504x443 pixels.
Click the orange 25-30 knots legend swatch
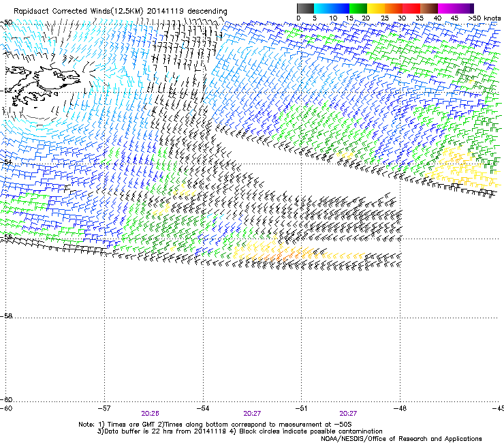click(394, 8)
